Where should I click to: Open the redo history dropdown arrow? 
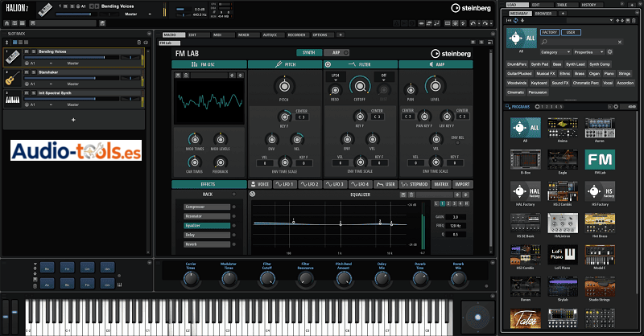pos(491,24)
